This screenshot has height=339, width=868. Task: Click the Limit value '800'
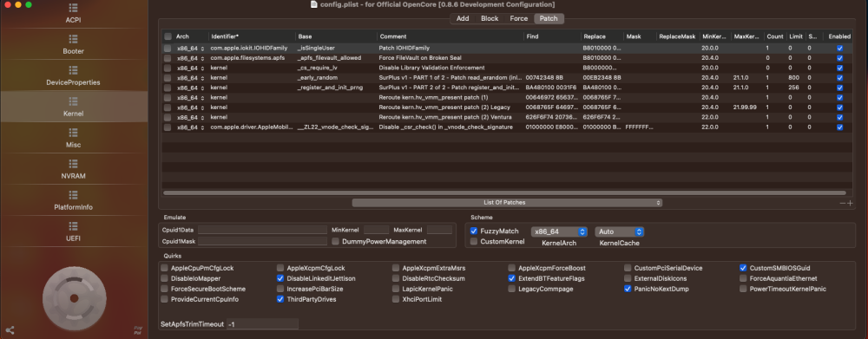click(x=793, y=78)
